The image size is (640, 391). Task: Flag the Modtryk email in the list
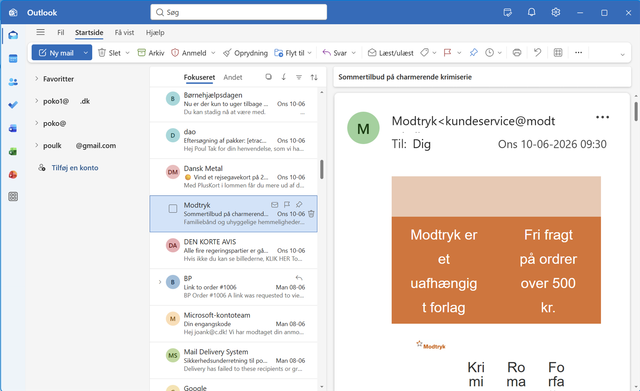coord(287,204)
